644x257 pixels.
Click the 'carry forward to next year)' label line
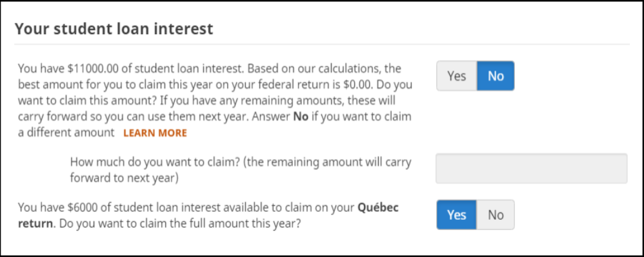pos(124,178)
